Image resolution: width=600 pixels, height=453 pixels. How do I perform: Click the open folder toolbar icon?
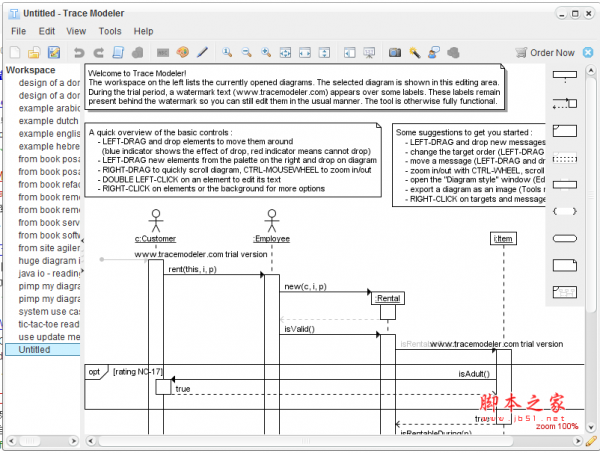tap(33, 52)
